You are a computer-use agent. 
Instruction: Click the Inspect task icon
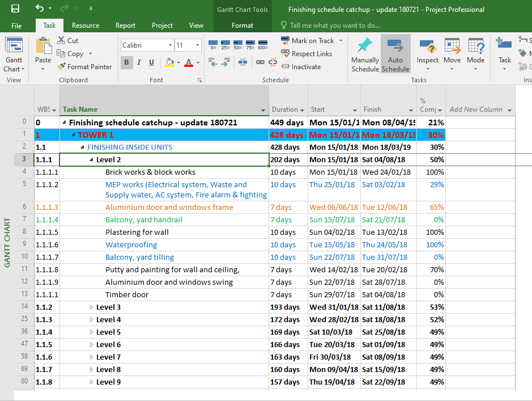pyautogui.click(x=428, y=47)
